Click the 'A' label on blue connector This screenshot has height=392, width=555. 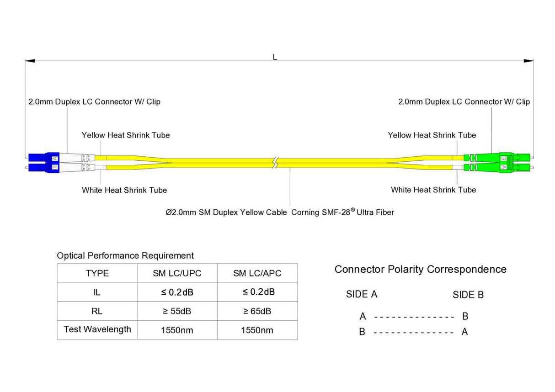[55, 158]
